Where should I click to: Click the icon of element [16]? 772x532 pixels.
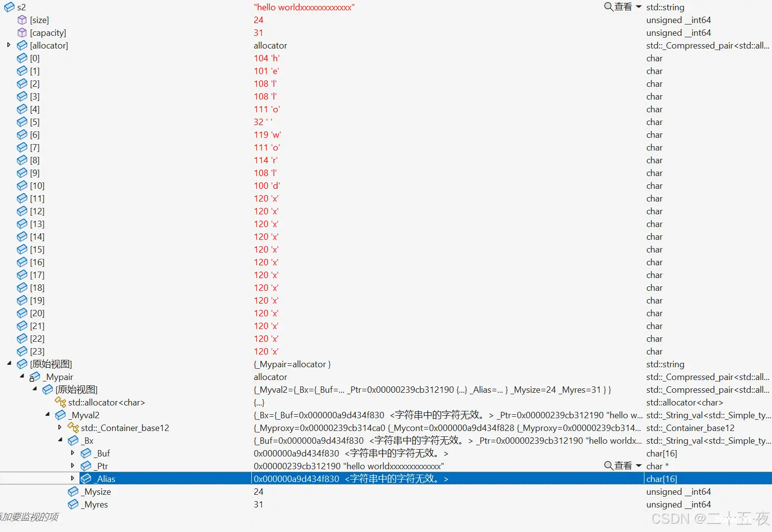point(22,262)
